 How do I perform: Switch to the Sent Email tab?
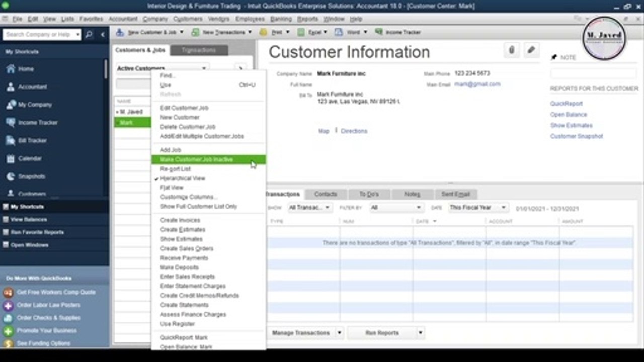pyautogui.click(x=456, y=194)
